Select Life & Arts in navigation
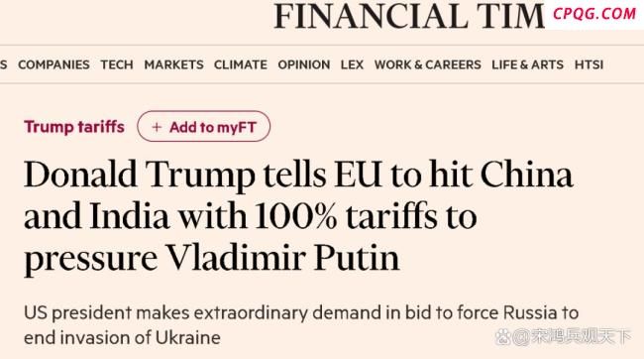This screenshot has width=644, height=359. (528, 64)
